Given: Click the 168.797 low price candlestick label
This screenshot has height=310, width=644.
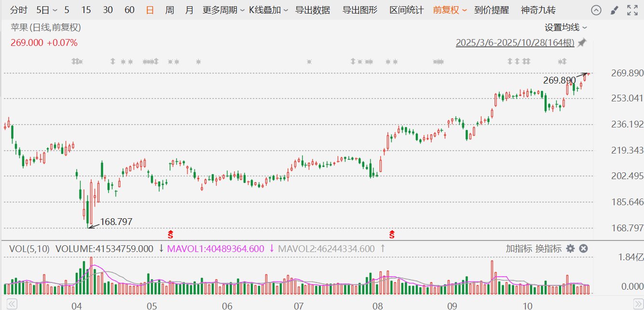Looking at the screenshot, I should [116, 222].
